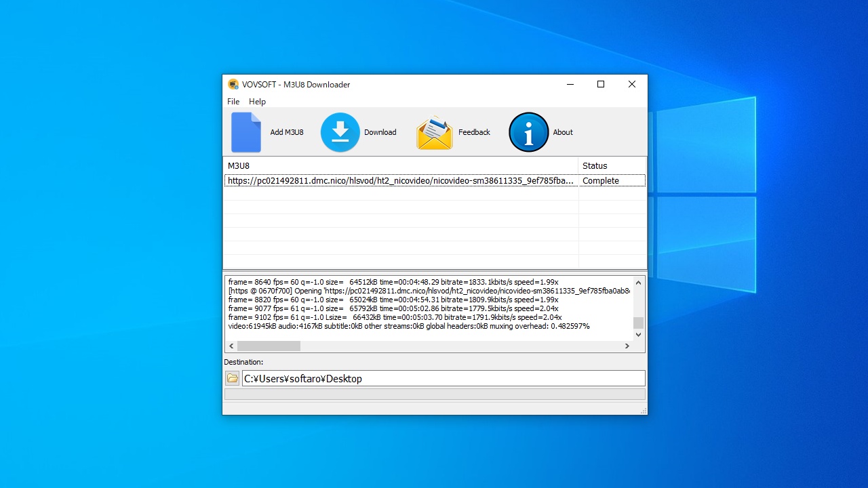Click the Add M3U8 text label

coord(287,132)
